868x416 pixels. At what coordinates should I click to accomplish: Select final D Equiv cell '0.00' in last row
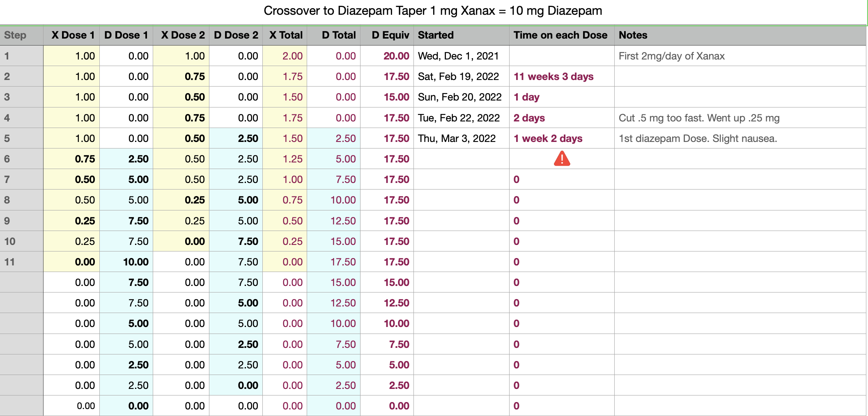pos(387,406)
